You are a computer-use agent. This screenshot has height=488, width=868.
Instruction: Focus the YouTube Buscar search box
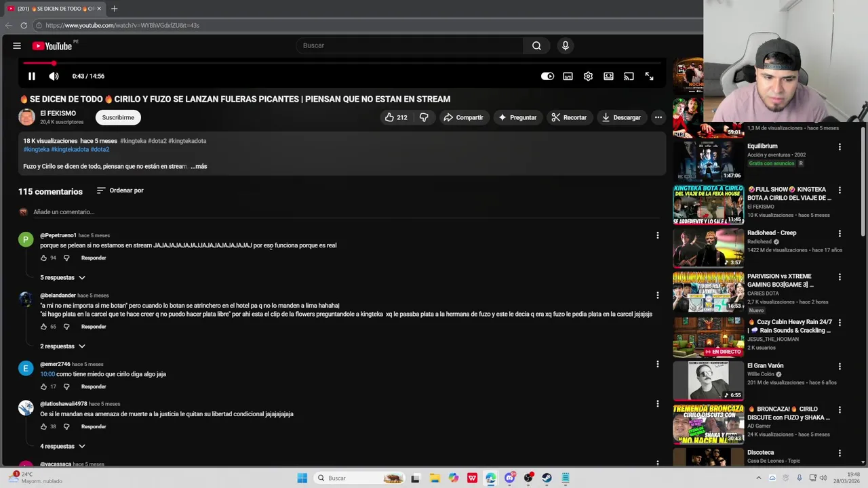point(409,45)
